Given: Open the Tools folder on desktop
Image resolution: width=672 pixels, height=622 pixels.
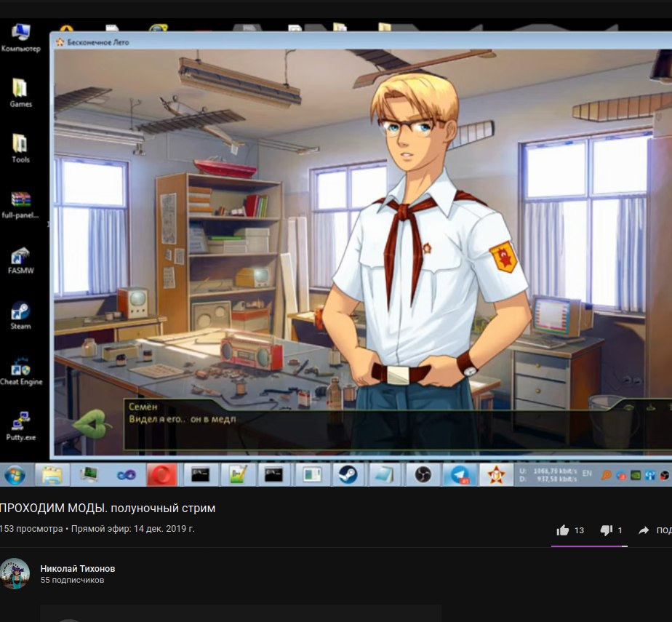Looking at the screenshot, I should point(20,148).
